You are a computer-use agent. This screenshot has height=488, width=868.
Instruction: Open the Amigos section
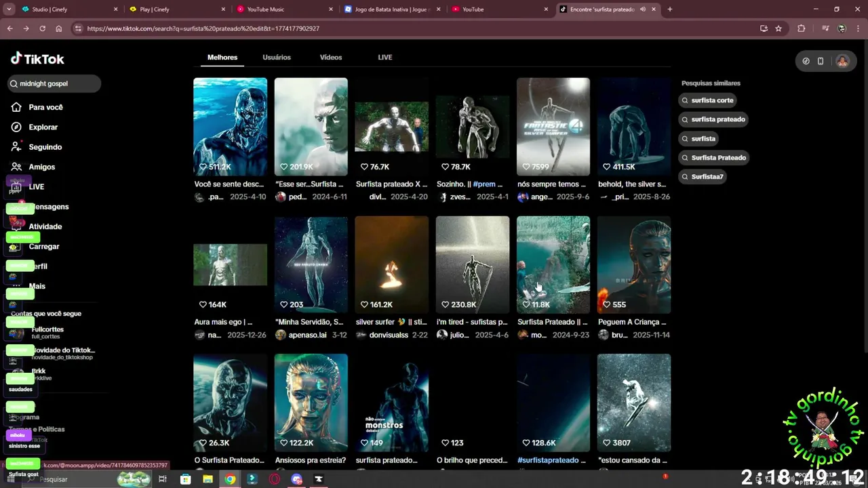[34, 167]
